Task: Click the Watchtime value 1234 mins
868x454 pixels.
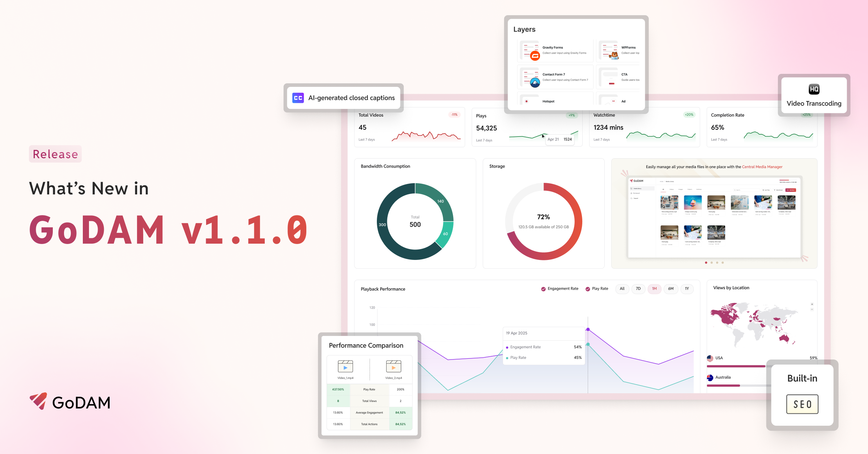Action: [x=608, y=127]
